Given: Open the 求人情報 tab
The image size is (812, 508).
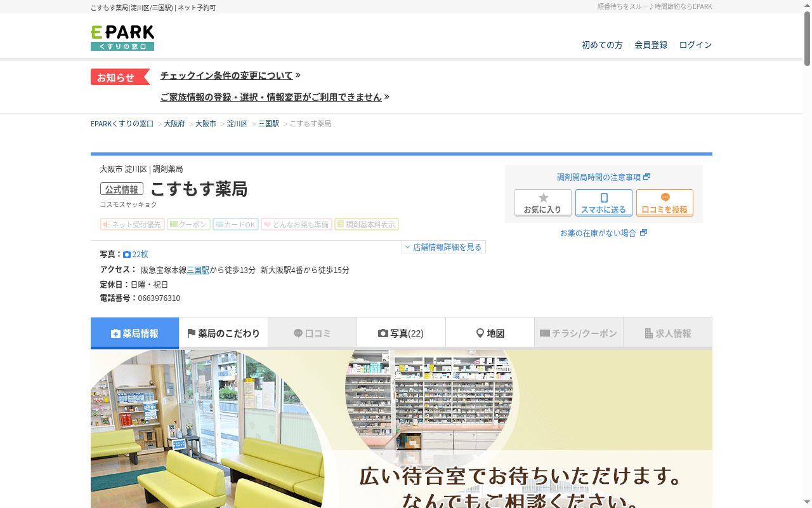Looking at the screenshot, I should pos(667,333).
